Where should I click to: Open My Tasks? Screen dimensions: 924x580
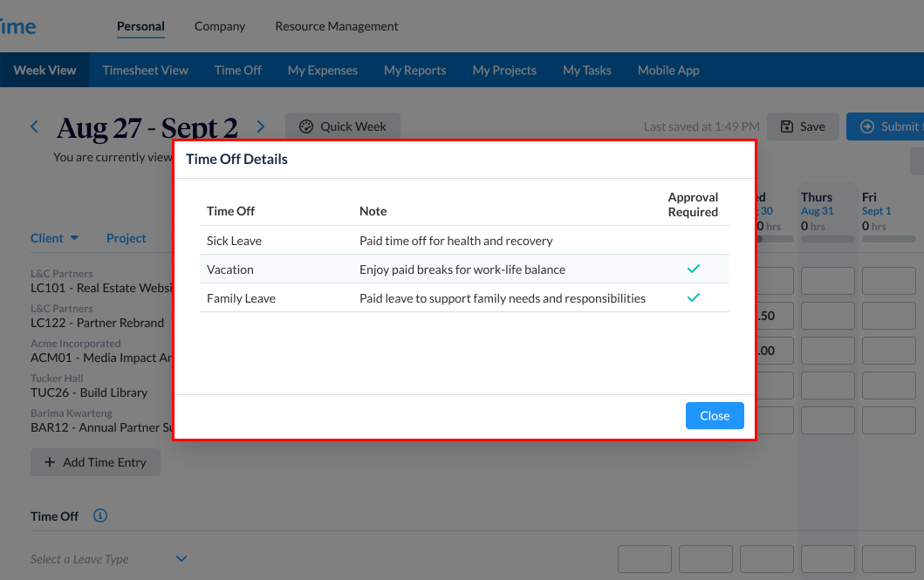[587, 70]
